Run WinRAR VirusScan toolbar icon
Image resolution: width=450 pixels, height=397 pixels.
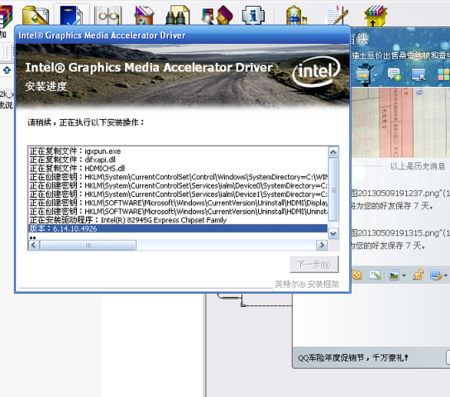tap(296, 15)
